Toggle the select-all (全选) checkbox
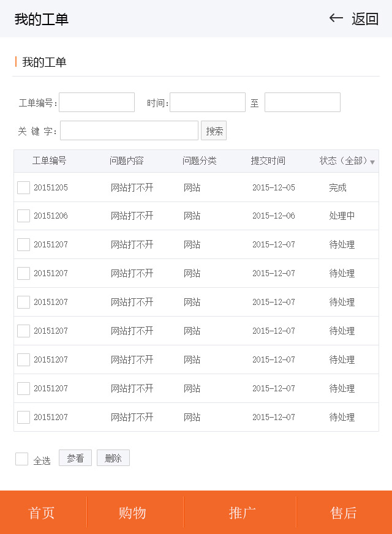 (21, 459)
